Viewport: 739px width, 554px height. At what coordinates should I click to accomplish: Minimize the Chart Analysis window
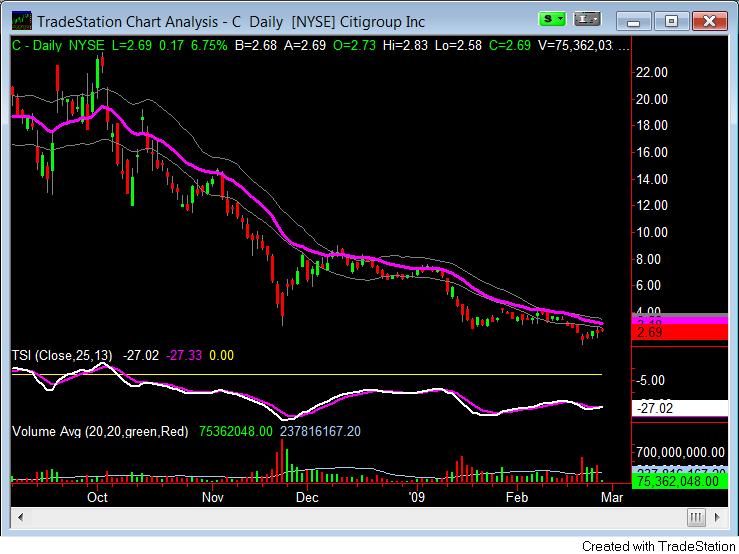coord(633,21)
